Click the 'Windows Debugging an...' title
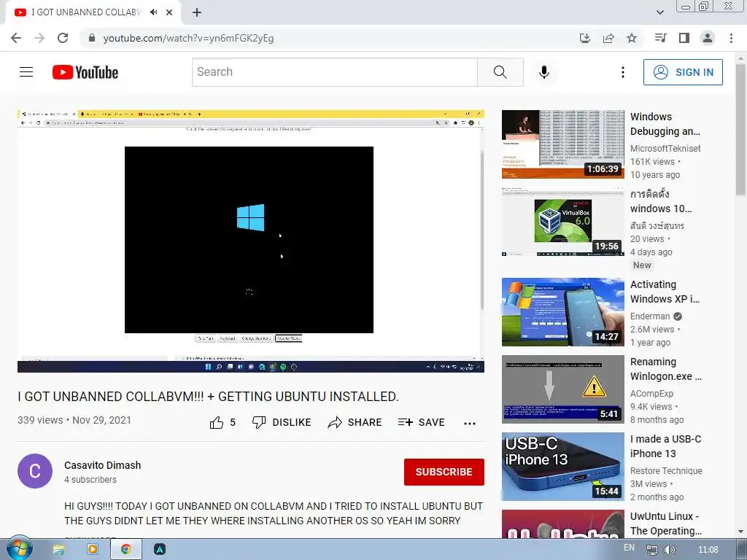747x560 pixels. point(665,124)
